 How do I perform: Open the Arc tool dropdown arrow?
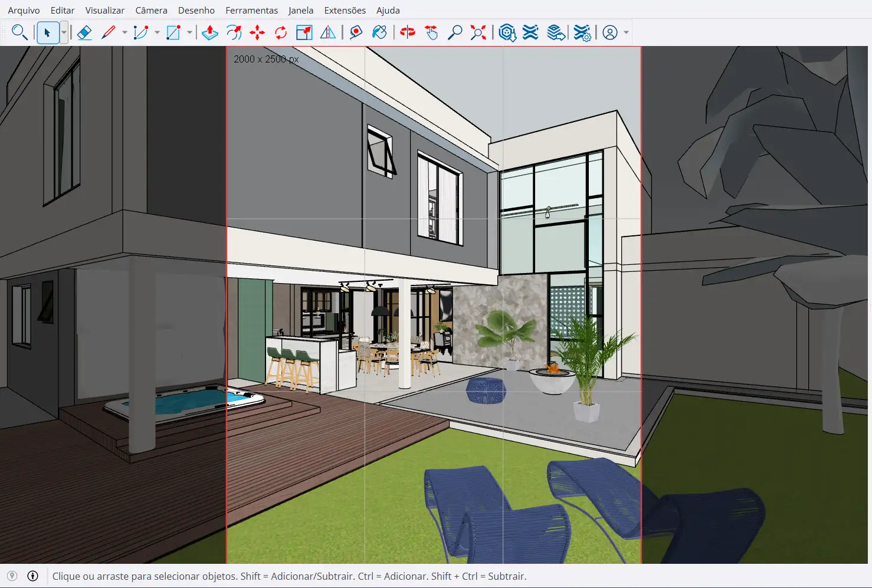(x=157, y=32)
